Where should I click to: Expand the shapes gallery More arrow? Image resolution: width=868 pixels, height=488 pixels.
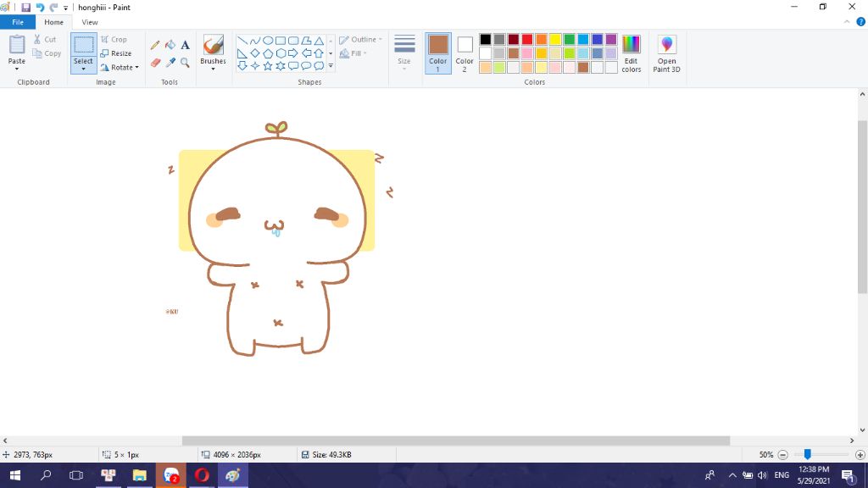[331, 66]
